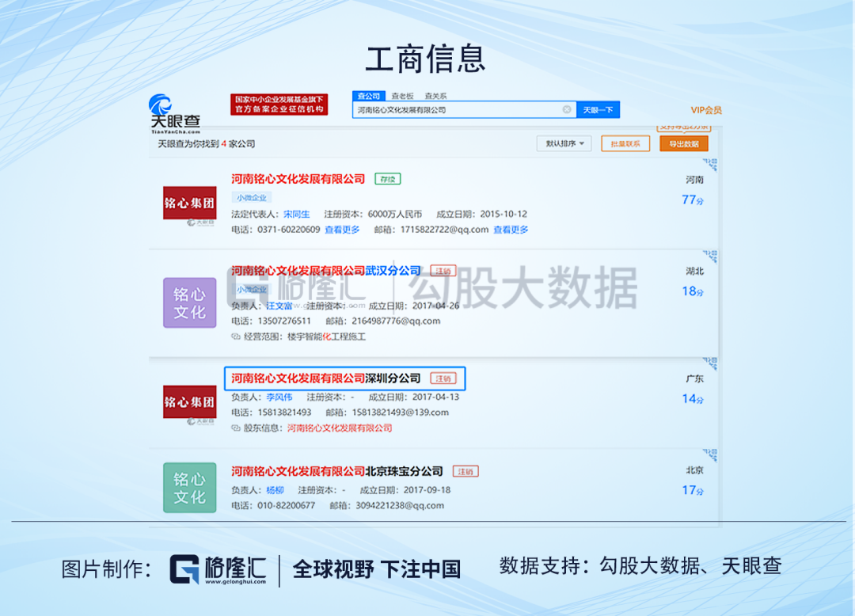Clear the search box with the X icon
The width and height of the screenshot is (855, 616).
pos(567,109)
